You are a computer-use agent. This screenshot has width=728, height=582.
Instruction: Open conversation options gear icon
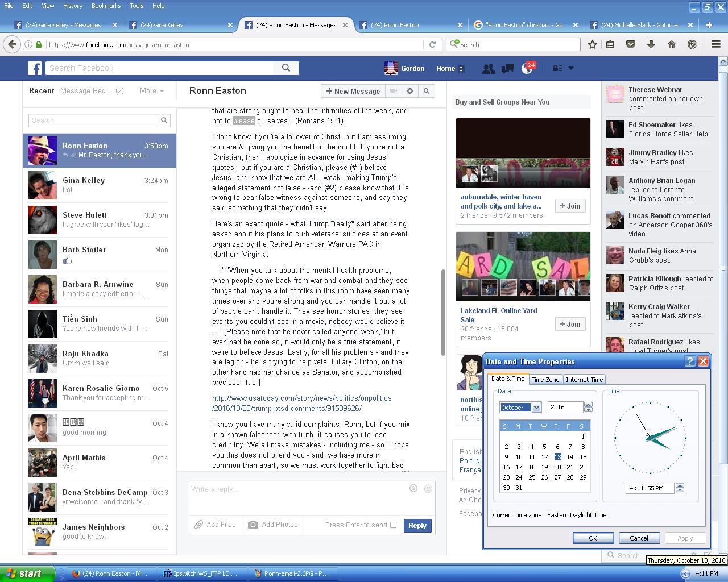click(410, 91)
